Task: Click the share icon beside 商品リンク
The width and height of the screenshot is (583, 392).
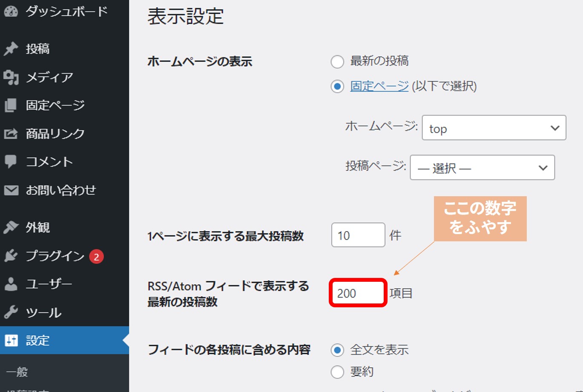Action: click(11, 134)
